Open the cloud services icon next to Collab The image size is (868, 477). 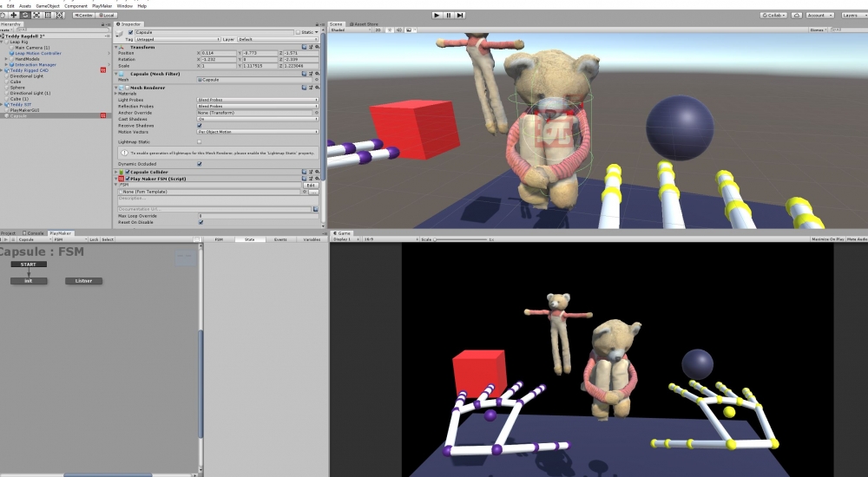click(x=796, y=15)
